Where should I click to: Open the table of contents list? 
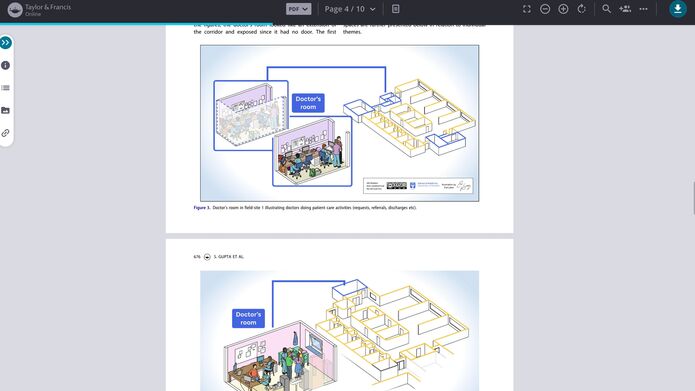coord(6,88)
